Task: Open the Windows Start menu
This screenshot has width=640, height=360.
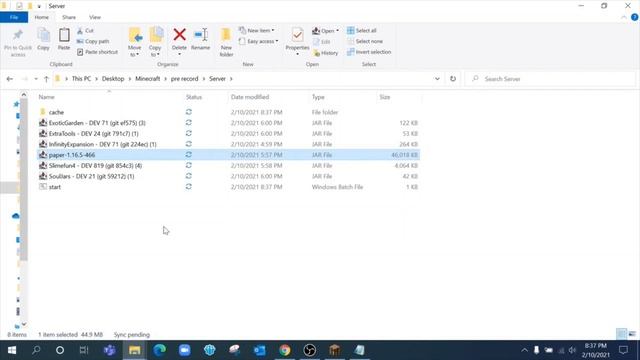Action: pos(12,350)
